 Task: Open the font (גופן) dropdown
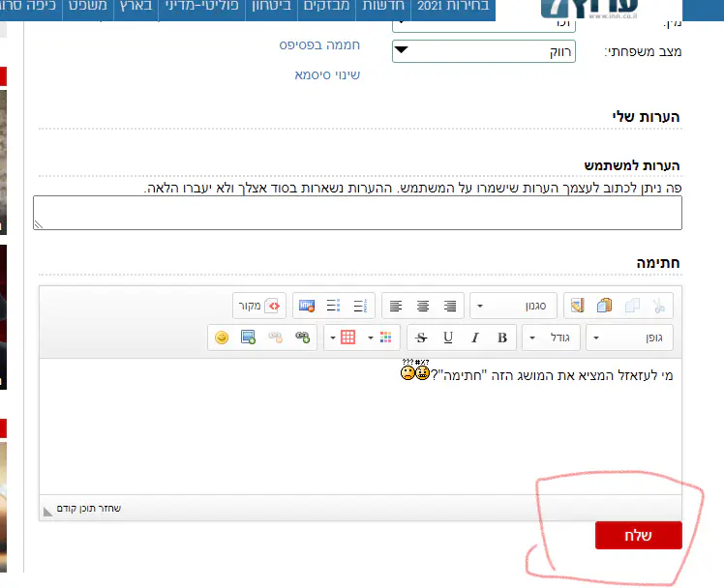click(629, 338)
